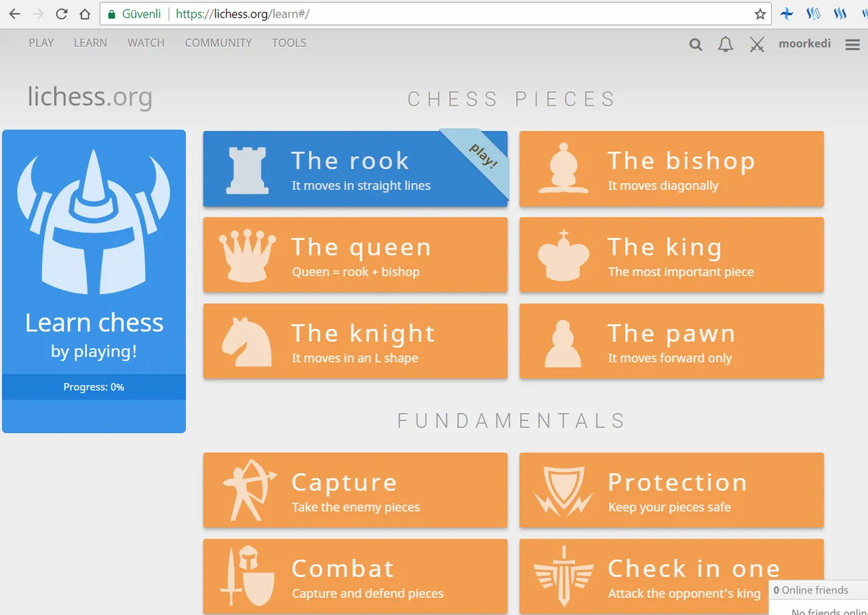
Task: Open the LEARN menu
Action: tap(90, 43)
